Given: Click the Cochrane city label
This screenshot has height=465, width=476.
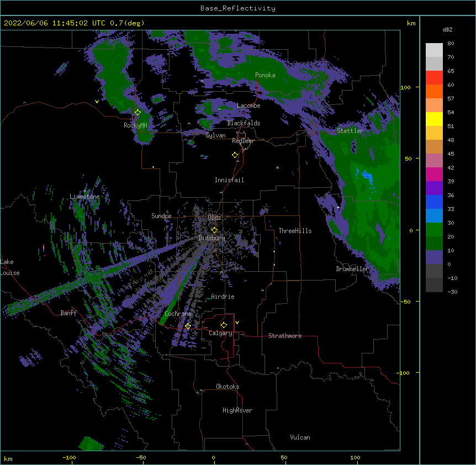Looking at the screenshot, I should click(x=178, y=314).
